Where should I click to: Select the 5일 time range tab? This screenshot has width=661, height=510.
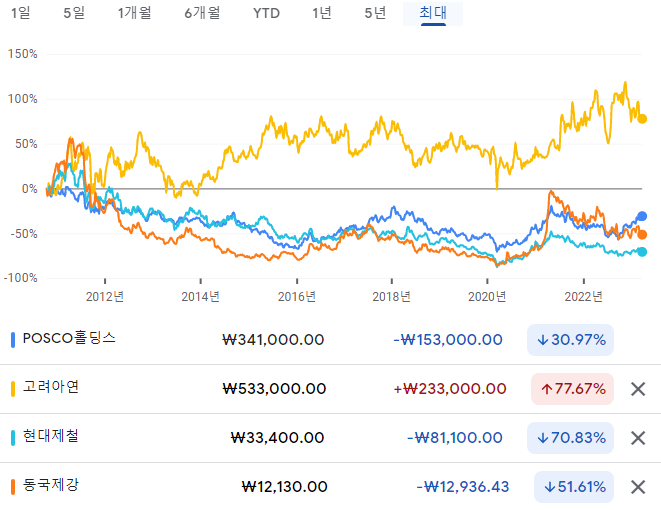pyautogui.click(x=74, y=13)
